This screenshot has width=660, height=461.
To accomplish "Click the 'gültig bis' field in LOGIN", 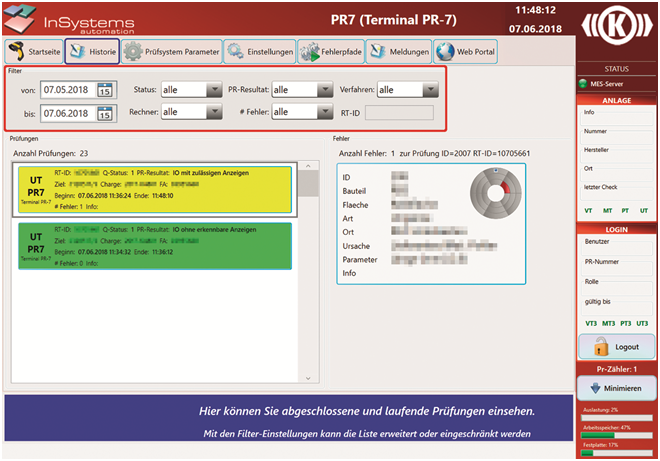I will click(x=617, y=307).
